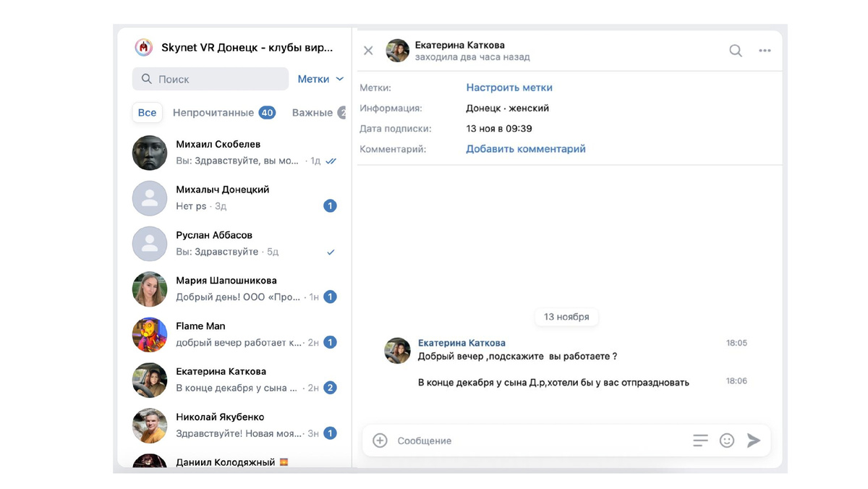Click Flame Man avatar
Screen dimensions: 868x489
[150, 335]
